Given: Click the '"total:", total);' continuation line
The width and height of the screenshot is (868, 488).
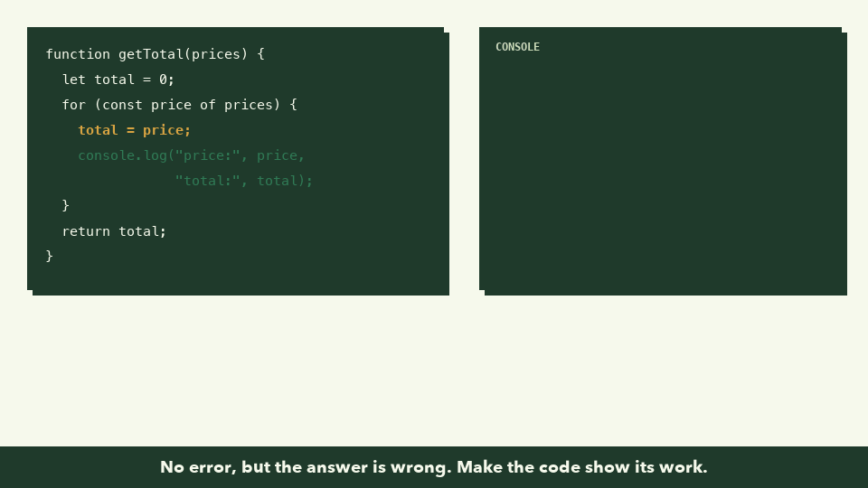Looking at the screenshot, I should (x=243, y=181).
